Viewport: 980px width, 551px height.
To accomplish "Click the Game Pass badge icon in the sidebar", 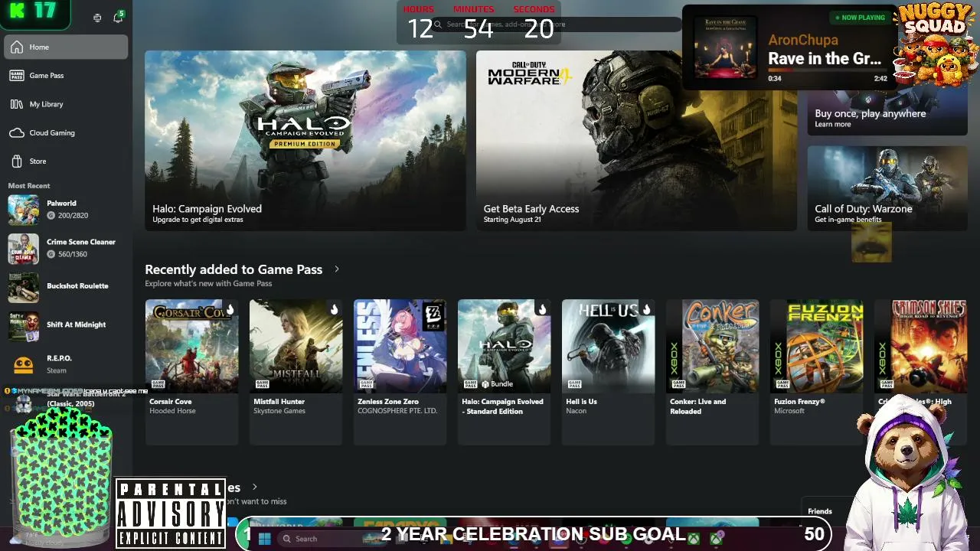I will tap(17, 76).
